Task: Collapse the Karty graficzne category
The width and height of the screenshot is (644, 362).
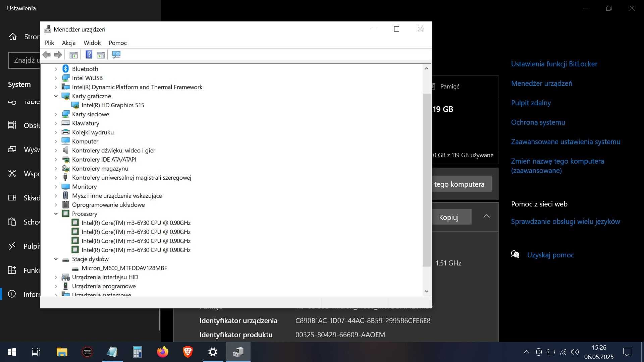Action: [56, 96]
